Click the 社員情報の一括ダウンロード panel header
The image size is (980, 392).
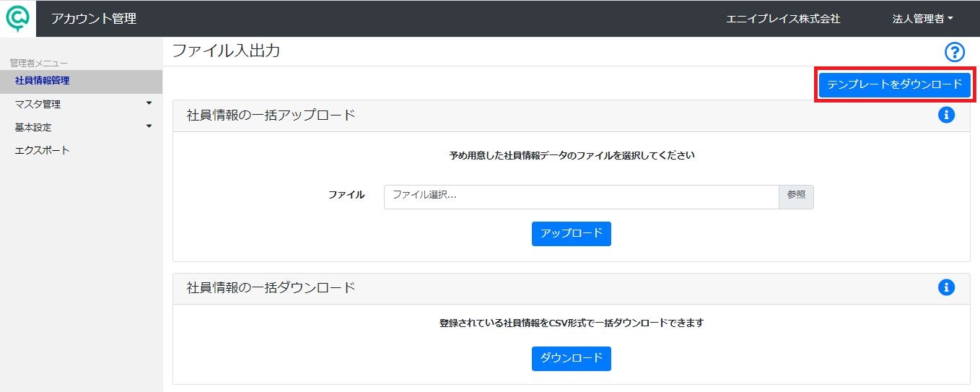[x=572, y=287]
